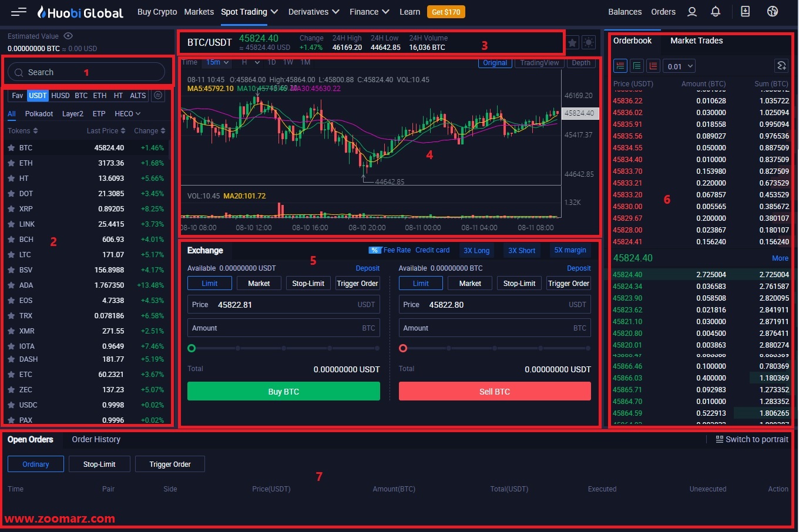The width and height of the screenshot is (799, 532).
Task: Favorite ADA with its star icon
Action: coord(11,285)
